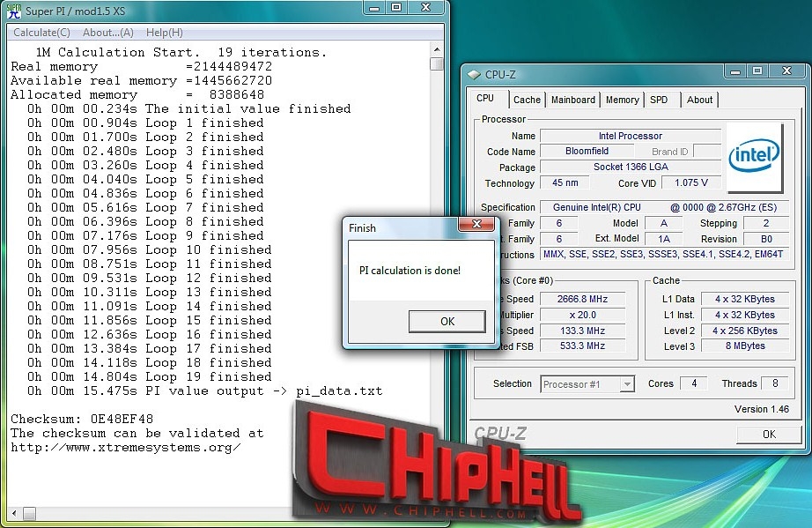812x528 pixels.
Task: Click the Revision value B0
Action: (766, 239)
